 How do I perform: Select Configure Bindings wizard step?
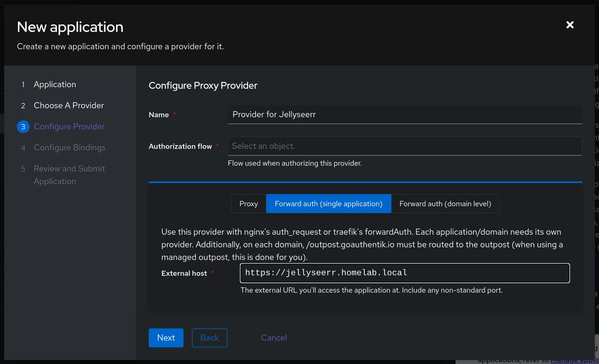pyautogui.click(x=70, y=148)
